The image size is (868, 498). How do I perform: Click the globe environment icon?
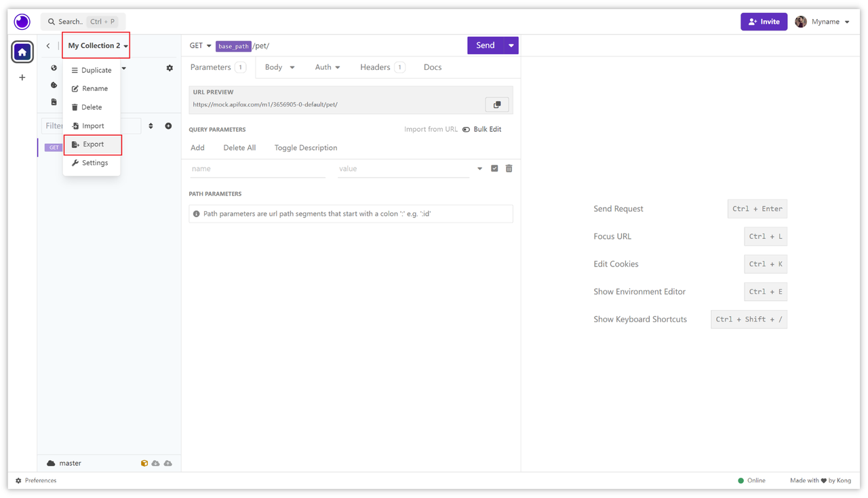[x=54, y=68]
